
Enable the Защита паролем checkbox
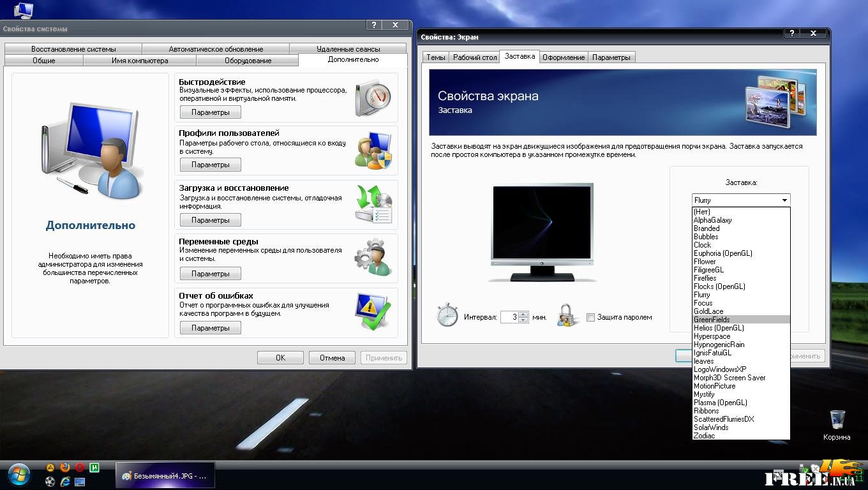(590, 317)
